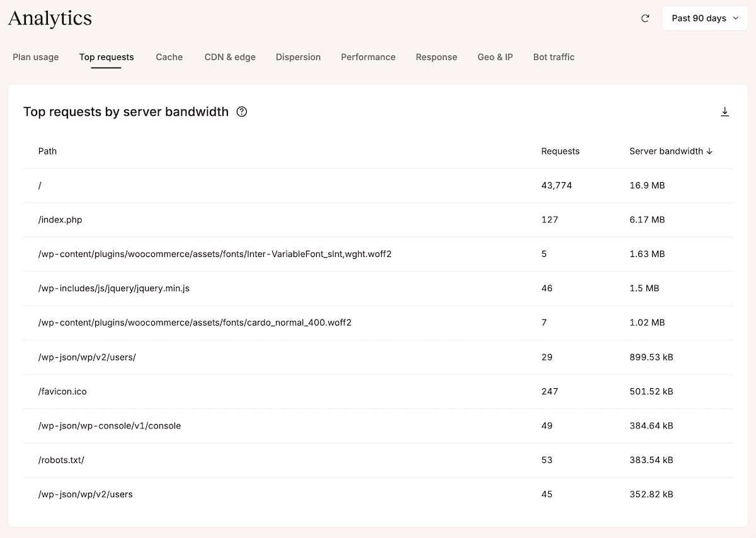The width and height of the screenshot is (756, 538).
Task: Click the Path column header
Action: (x=47, y=151)
